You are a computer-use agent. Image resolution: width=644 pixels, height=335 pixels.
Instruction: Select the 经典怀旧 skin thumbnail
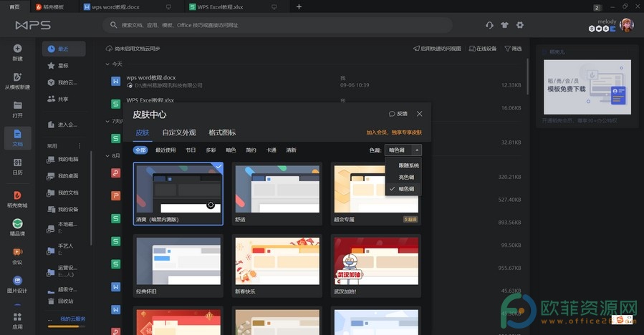click(x=178, y=266)
